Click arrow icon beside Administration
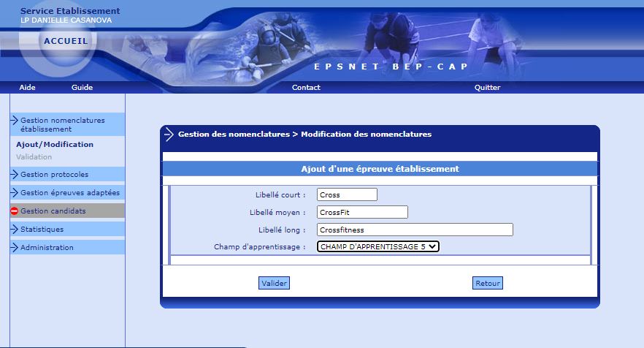This screenshot has width=644, height=348. [15, 247]
